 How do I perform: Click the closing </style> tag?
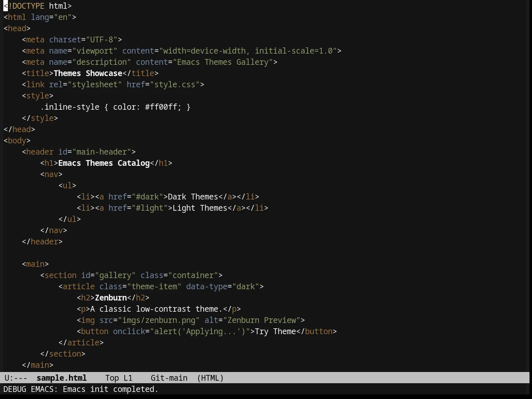(40, 118)
